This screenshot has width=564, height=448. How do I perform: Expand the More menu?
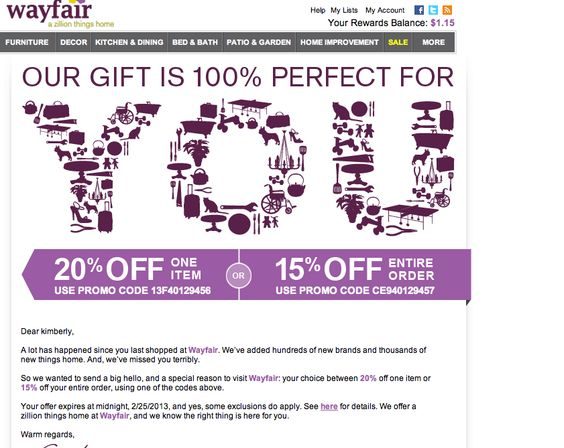433,42
